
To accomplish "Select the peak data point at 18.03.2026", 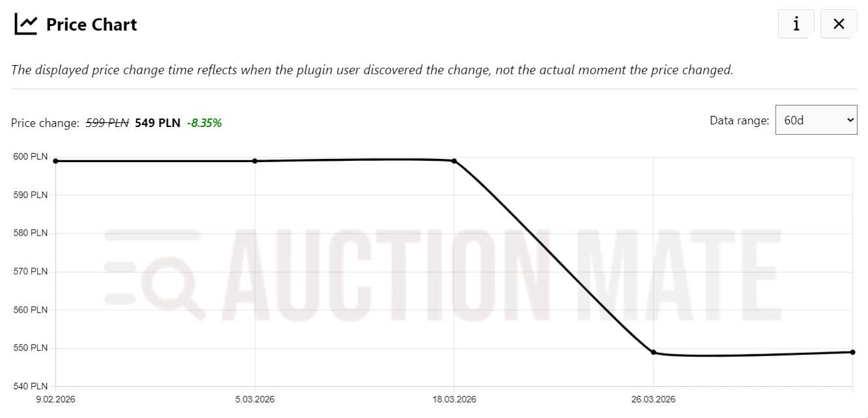I will (454, 160).
